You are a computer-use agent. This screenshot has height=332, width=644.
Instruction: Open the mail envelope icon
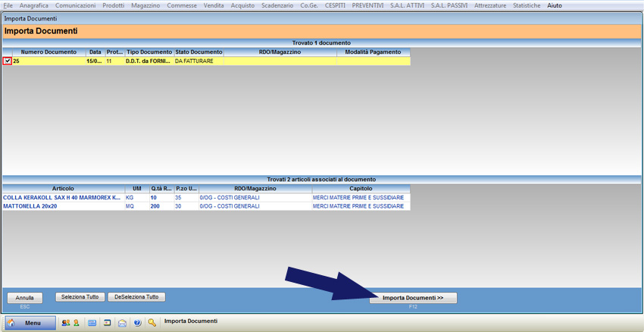point(122,323)
